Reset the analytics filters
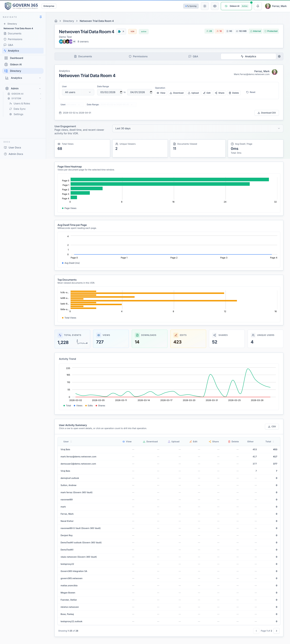The image size is (290, 644). (251, 92)
